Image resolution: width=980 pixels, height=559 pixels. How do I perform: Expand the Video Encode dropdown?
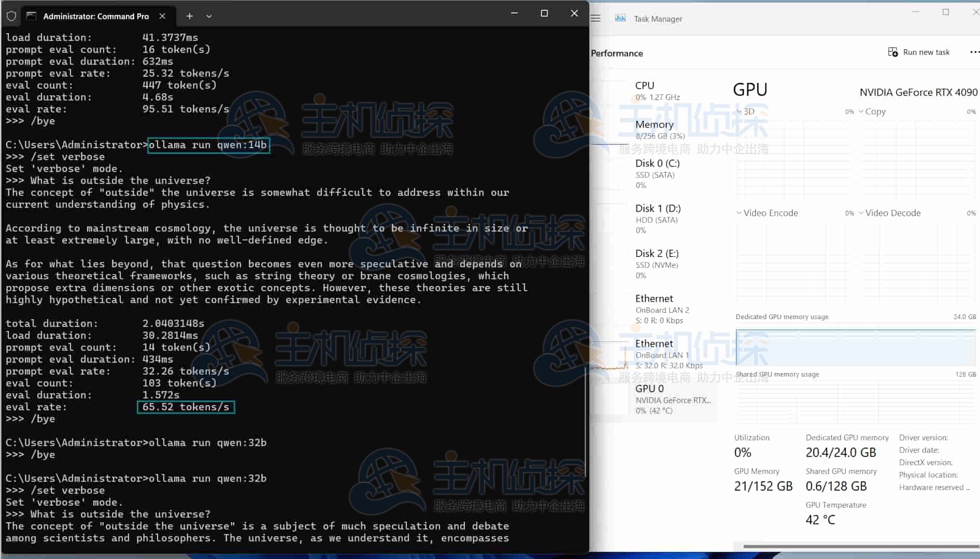739,212
